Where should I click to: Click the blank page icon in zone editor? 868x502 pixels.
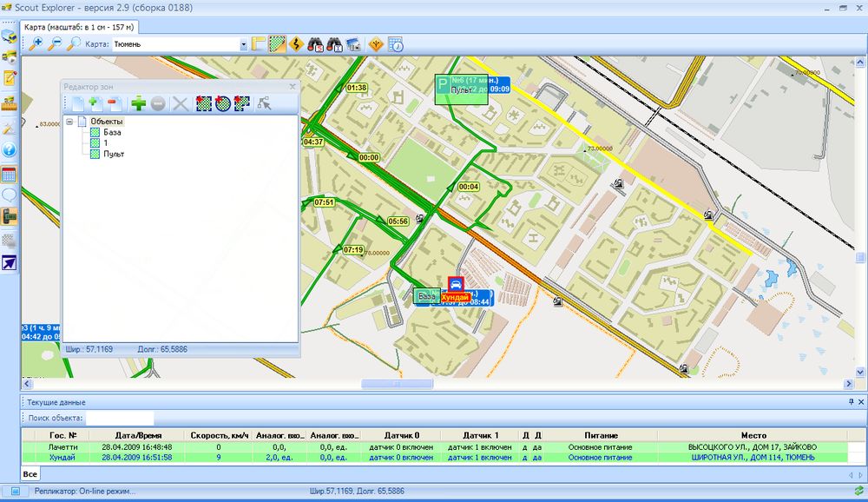(77, 103)
